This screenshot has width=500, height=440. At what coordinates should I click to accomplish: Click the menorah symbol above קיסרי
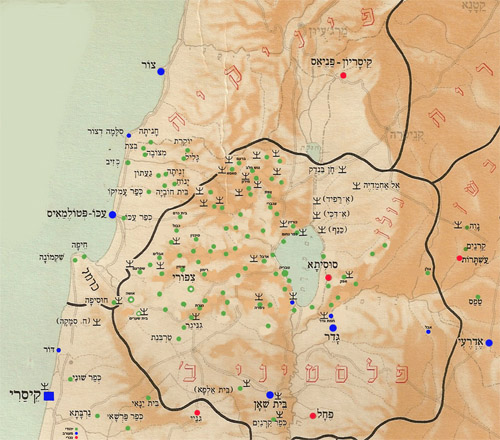click(44, 386)
